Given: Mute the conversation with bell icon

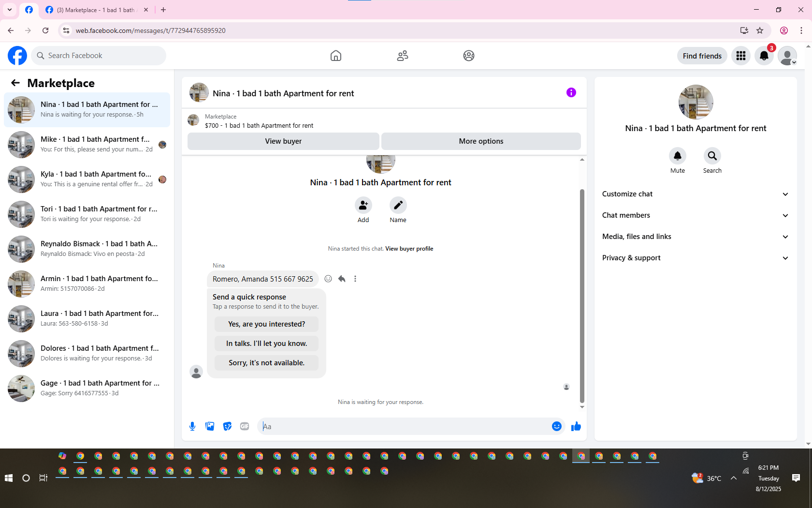Looking at the screenshot, I should tap(678, 156).
